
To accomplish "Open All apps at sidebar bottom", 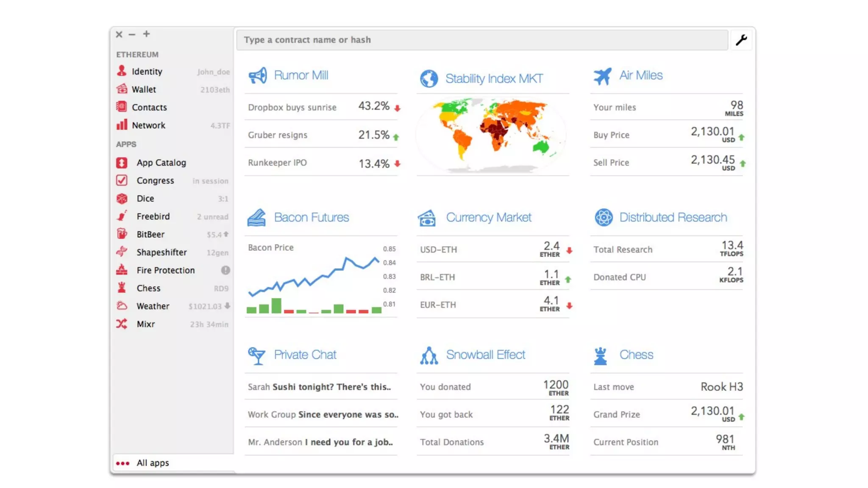I will (153, 463).
